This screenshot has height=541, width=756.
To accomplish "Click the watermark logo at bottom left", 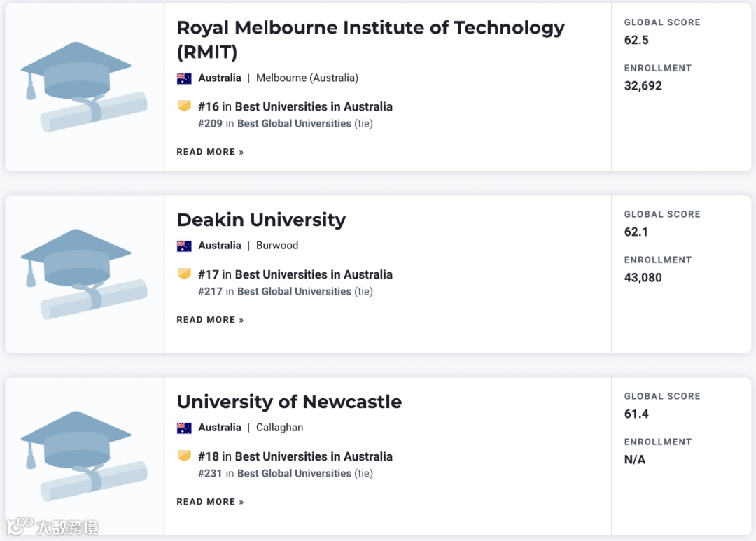I will point(52,526).
